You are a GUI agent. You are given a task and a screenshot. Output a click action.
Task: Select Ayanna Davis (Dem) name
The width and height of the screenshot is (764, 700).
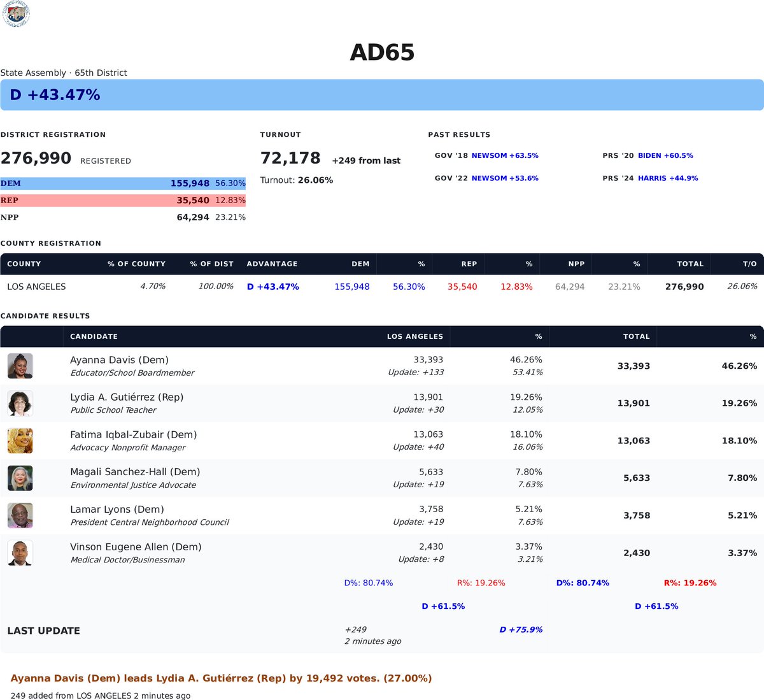(119, 360)
